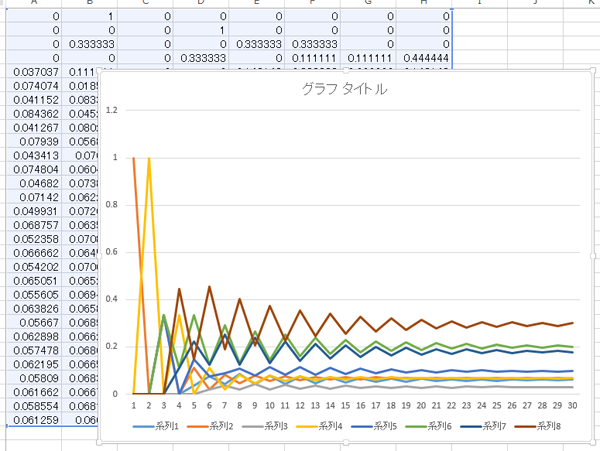Select the 系列3 legend entry
This screenshot has height=451, width=600.
(265, 426)
